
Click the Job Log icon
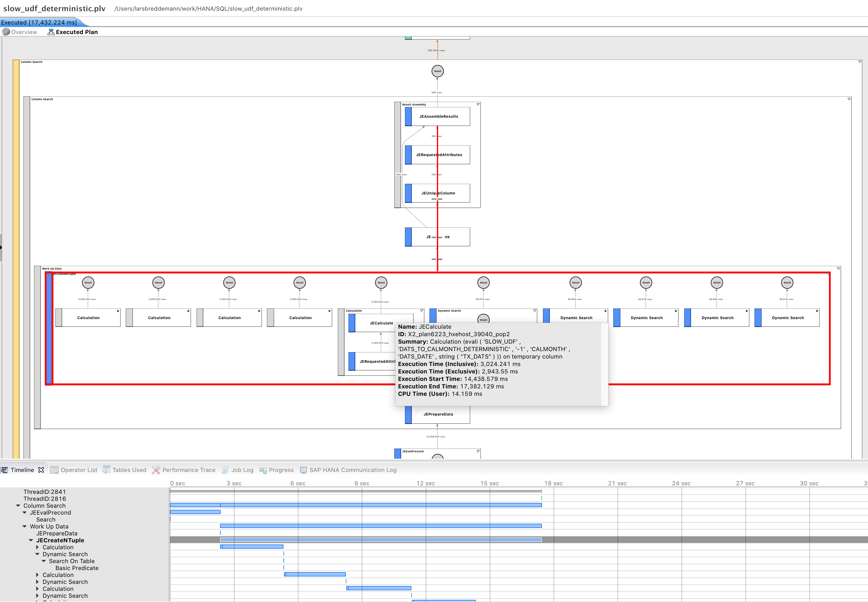point(225,470)
